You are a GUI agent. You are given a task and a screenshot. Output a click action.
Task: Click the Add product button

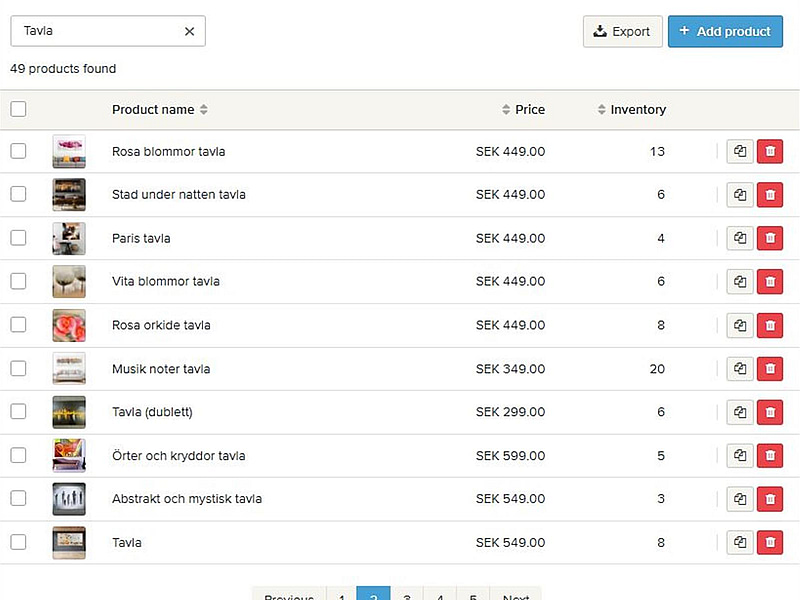[725, 31]
